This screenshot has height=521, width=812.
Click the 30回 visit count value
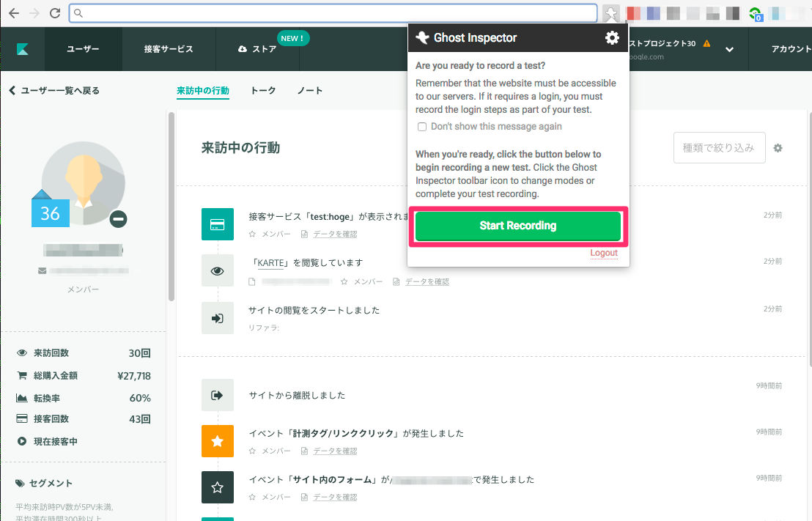tap(140, 353)
